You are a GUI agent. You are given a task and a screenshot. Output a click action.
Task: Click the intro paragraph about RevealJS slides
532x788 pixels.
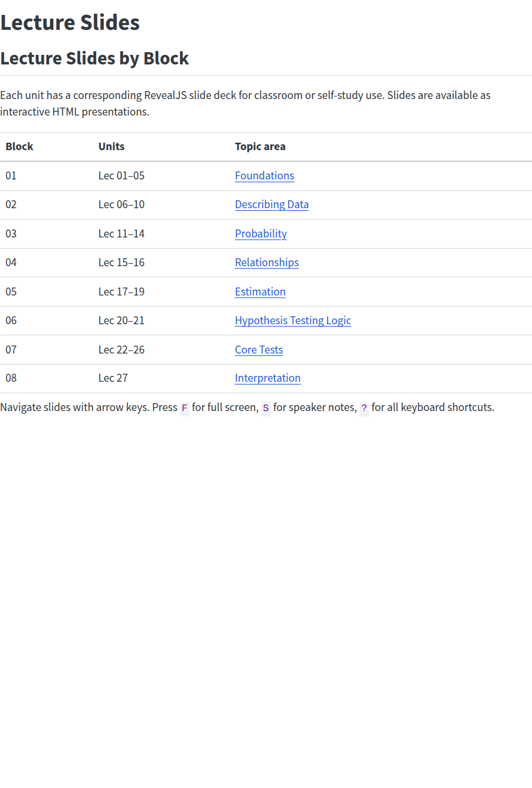245,104
